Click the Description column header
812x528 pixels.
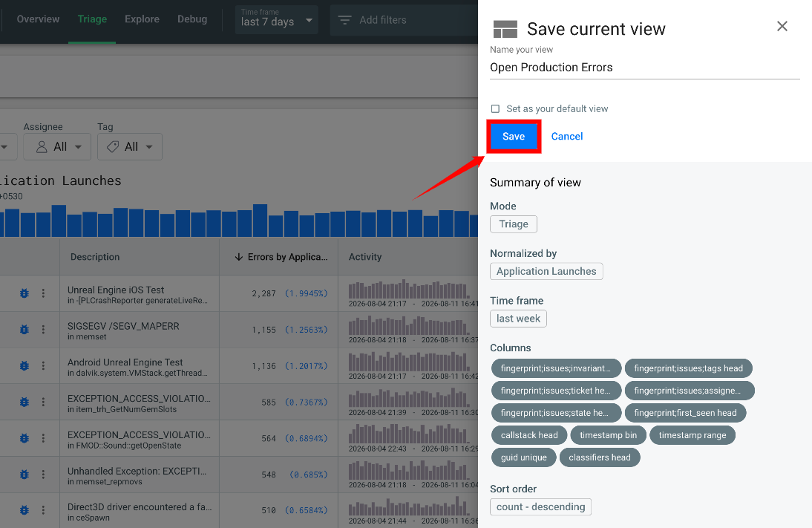(x=95, y=257)
